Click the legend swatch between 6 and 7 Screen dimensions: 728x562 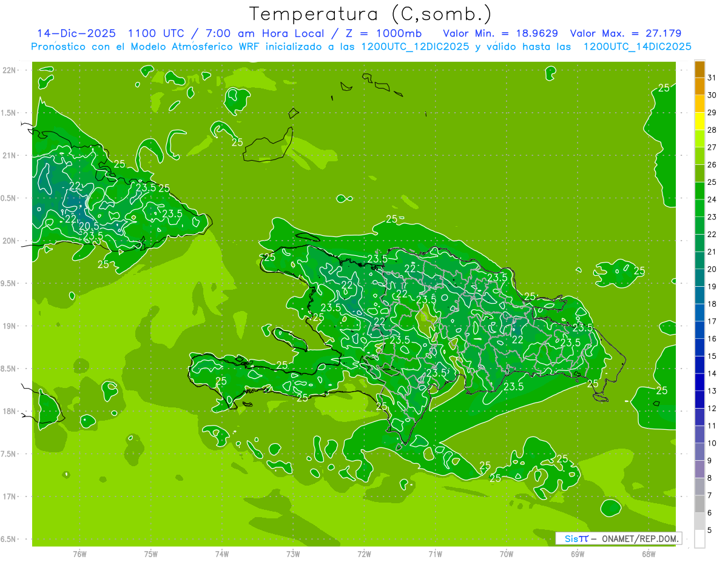pos(699,504)
